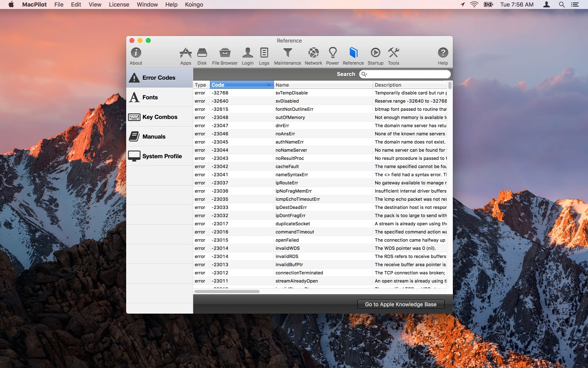Select the Startup section
The image size is (588, 368).
[x=375, y=56]
